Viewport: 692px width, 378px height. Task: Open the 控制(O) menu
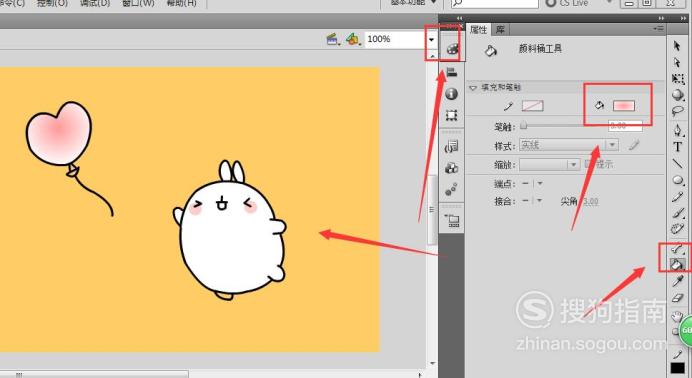[52, 3]
